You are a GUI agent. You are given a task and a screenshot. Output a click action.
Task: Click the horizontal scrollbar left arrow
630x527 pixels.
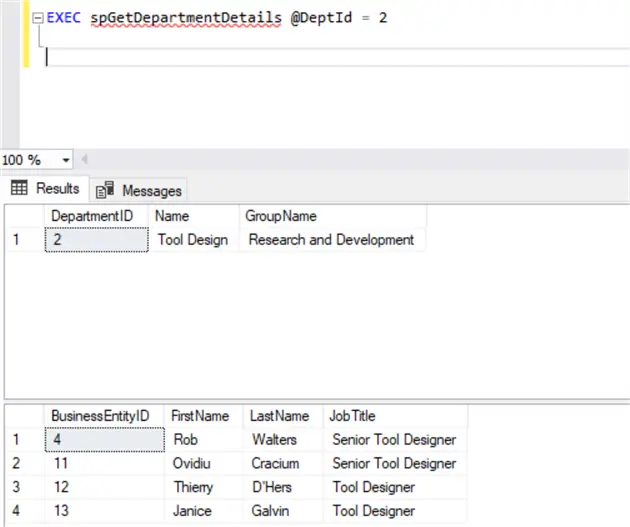tap(85, 160)
